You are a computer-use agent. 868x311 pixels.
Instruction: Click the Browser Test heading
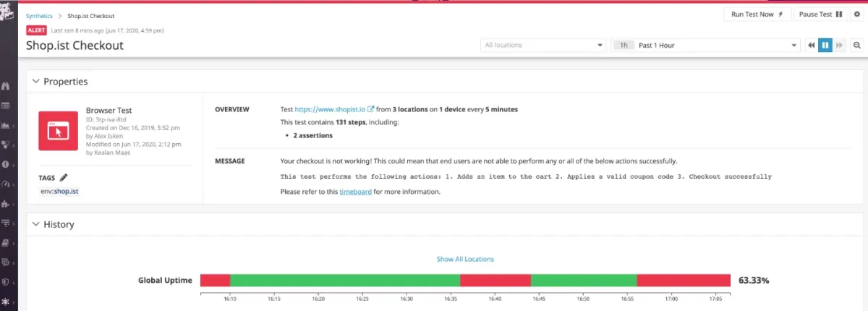pyautogui.click(x=109, y=111)
